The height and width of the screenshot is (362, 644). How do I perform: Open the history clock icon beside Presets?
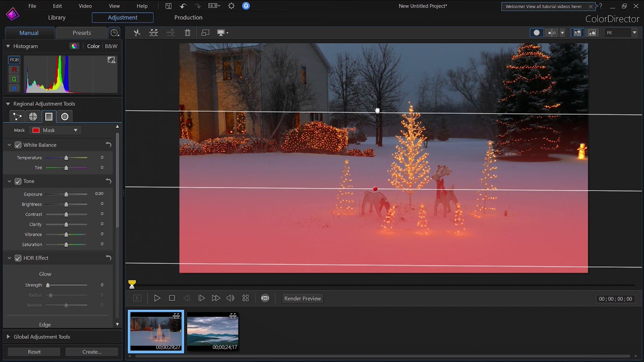click(115, 33)
